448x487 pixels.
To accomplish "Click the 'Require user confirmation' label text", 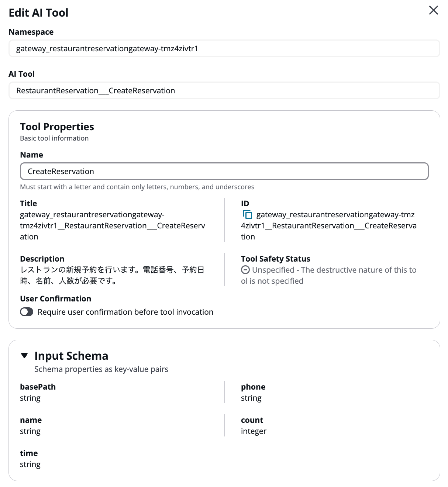I will point(125,312).
